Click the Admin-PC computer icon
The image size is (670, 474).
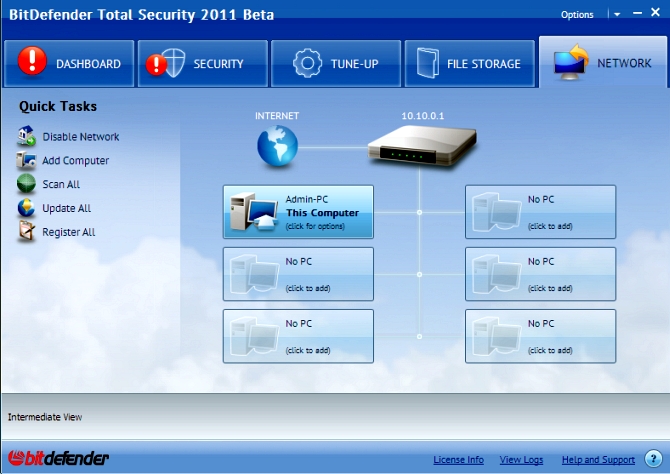tap(253, 211)
